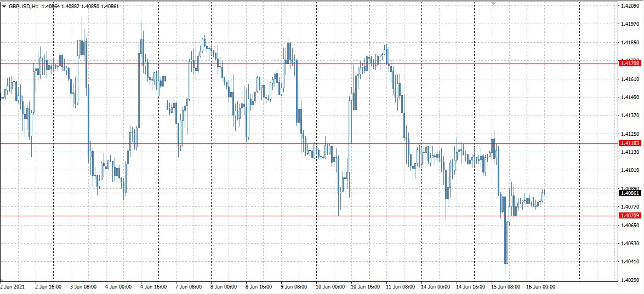The image size is (644, 294).
Task: Click the red 1.40709 price label
Action: [630, 215]
